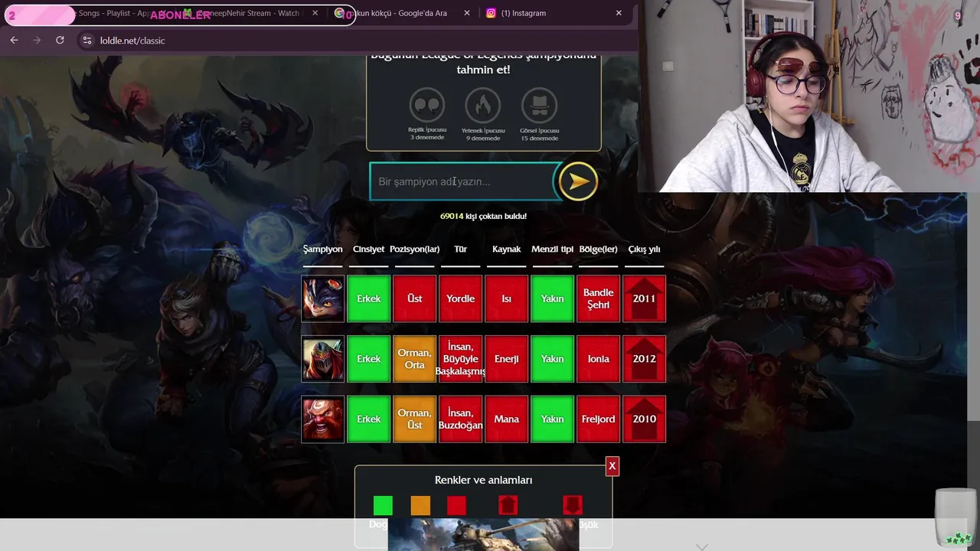
Task: Click the legend down-arrow icon
Action: click(x=572, y=505)
